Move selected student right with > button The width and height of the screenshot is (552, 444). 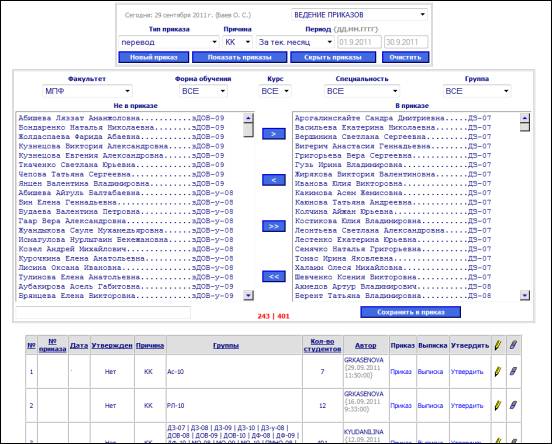pos(274,134)
